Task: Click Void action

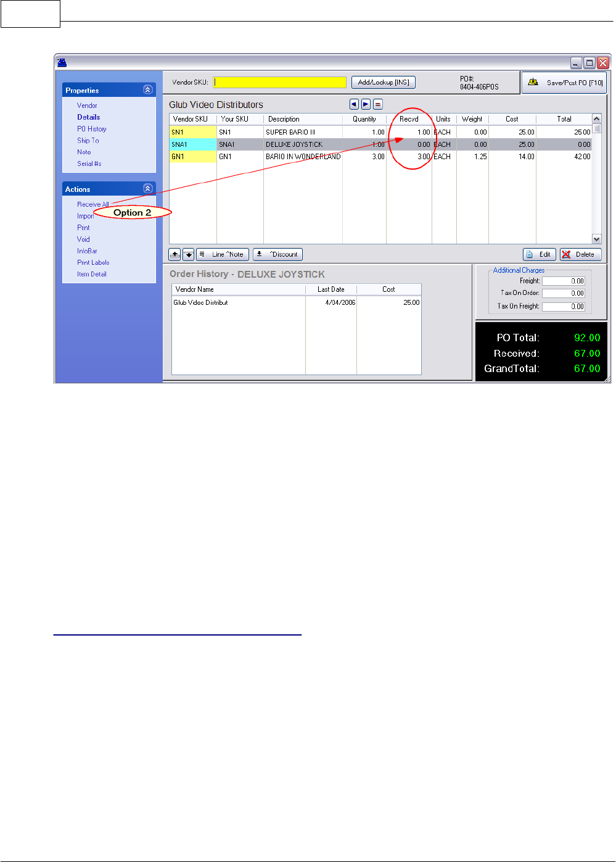Action: pos(83,239)
